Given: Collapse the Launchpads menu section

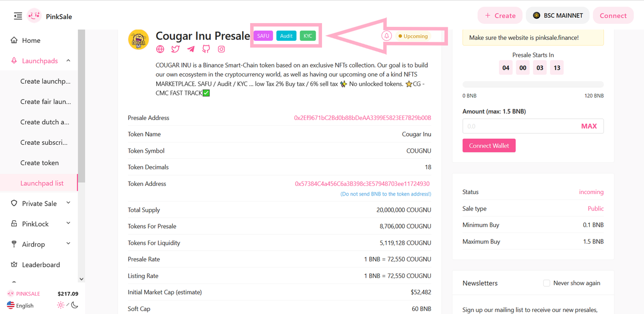Looking at the screenshot, I should click(x=68, y=61).
